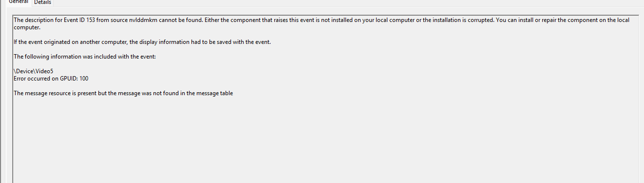
Task: Click the 'If the event originated' sentence
Action: 142,42
